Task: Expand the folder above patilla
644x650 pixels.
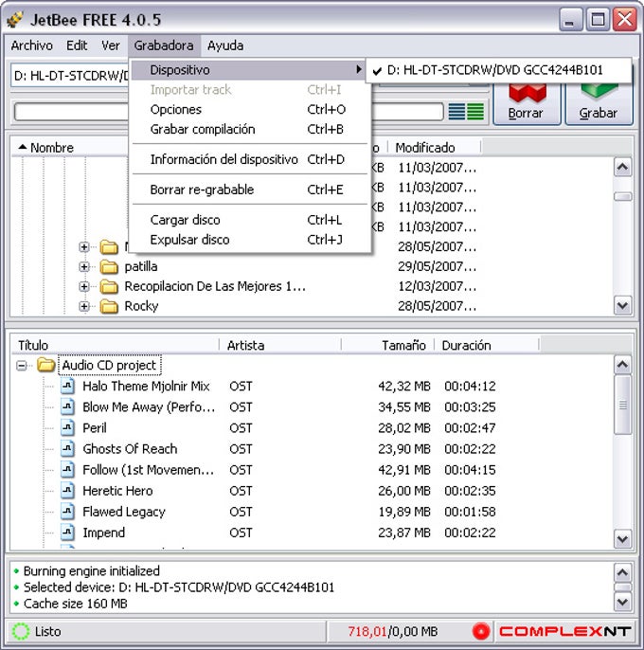Action: click(84, 247)
